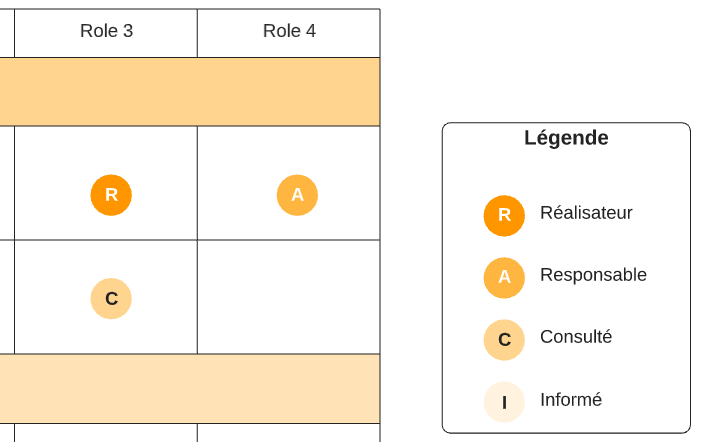704x442 pixels.
Task: Select the lighter orange band below C icon
Action: [x=190, y=388]
